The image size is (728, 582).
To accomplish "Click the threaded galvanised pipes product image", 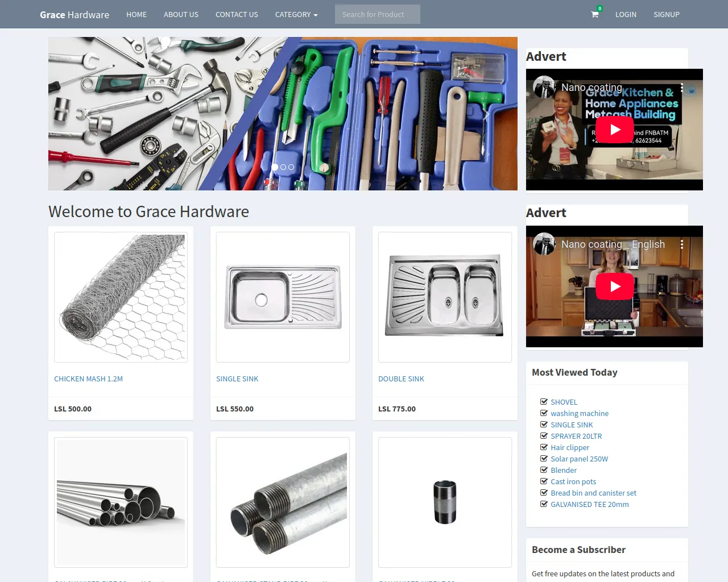I will pyautogui.click(x=283, y=502).
